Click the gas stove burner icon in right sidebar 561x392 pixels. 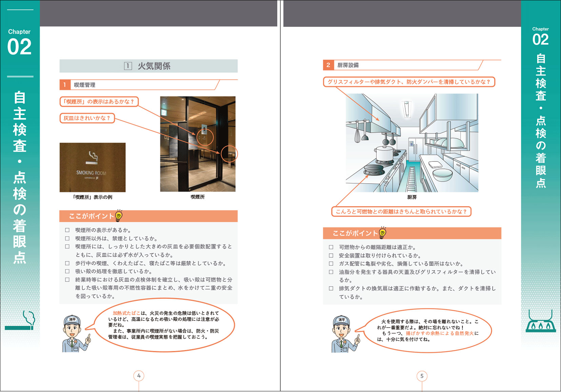pos(541,321)
